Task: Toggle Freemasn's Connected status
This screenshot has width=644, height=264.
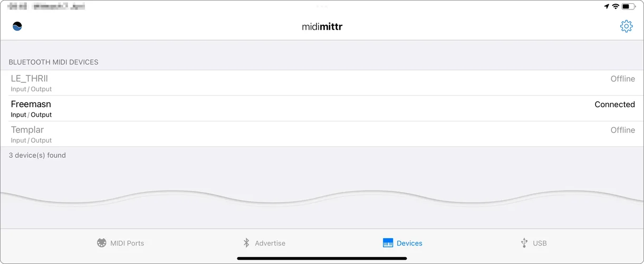Action: tap(614, 105)
